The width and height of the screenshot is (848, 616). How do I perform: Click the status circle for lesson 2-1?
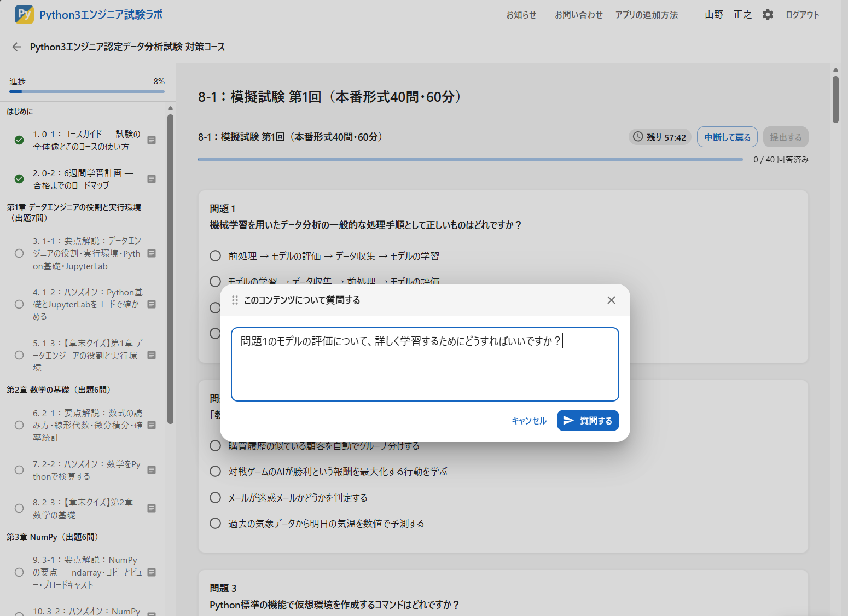(19, 425)
